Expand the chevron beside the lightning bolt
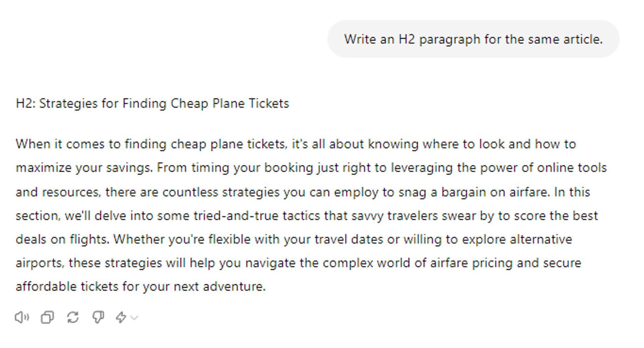 [134, 317]
